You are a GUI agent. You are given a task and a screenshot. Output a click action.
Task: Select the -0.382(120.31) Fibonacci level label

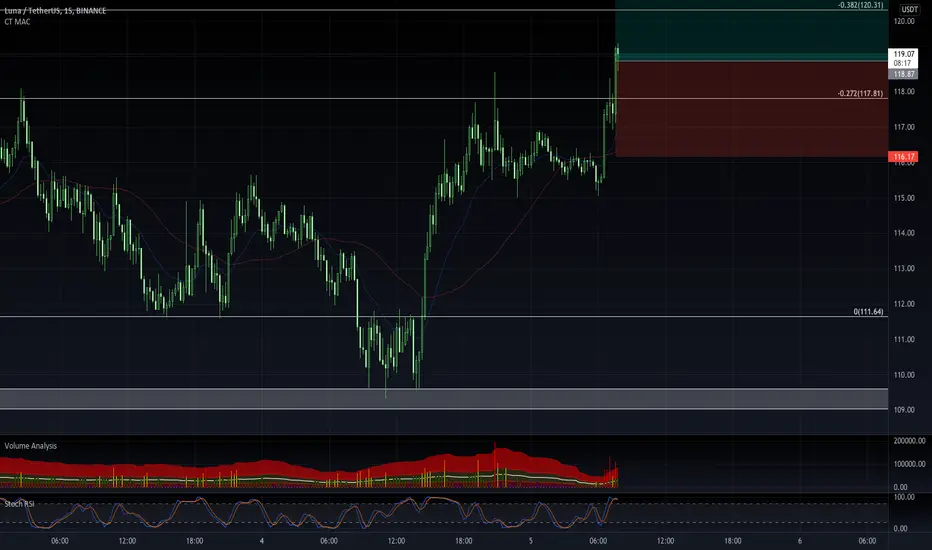click(860, 5)
